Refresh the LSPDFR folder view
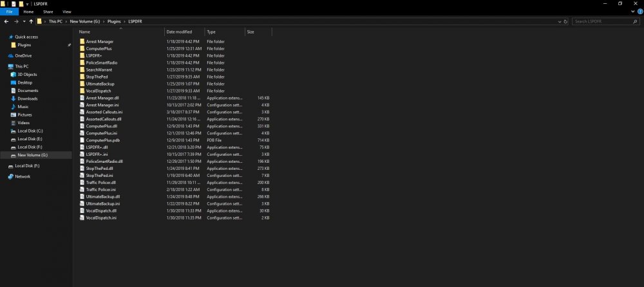 565,21
